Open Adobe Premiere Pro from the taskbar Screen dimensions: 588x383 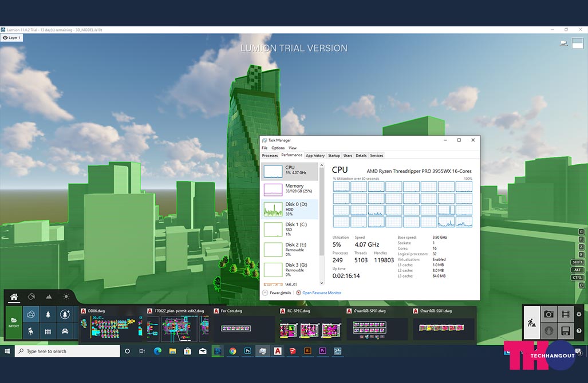point(322,351)
